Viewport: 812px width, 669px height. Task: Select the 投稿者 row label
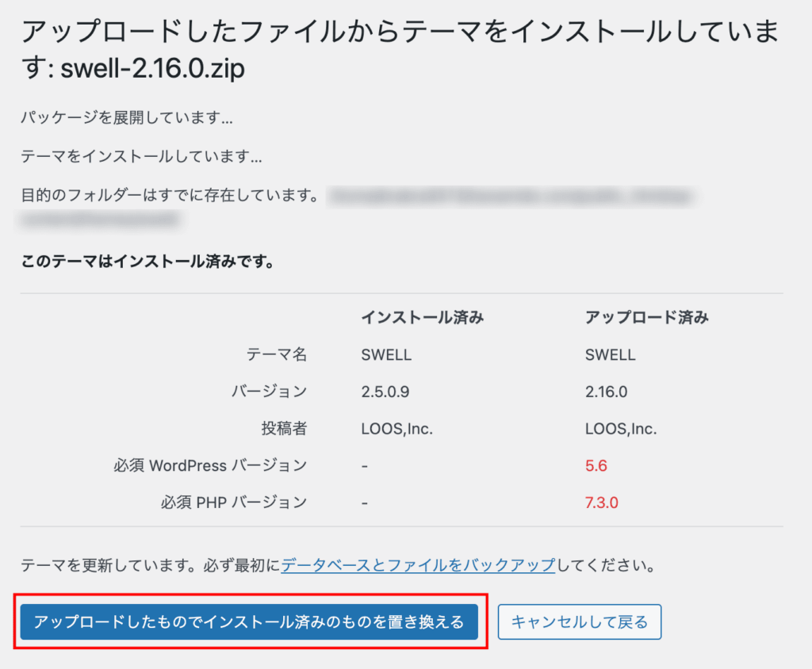tap(284, 429)
